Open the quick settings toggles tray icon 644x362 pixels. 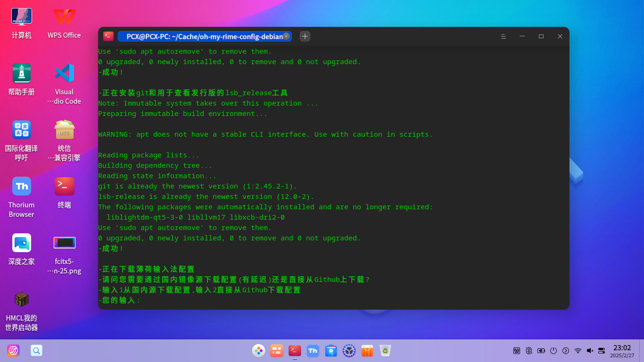pos(602,351)
